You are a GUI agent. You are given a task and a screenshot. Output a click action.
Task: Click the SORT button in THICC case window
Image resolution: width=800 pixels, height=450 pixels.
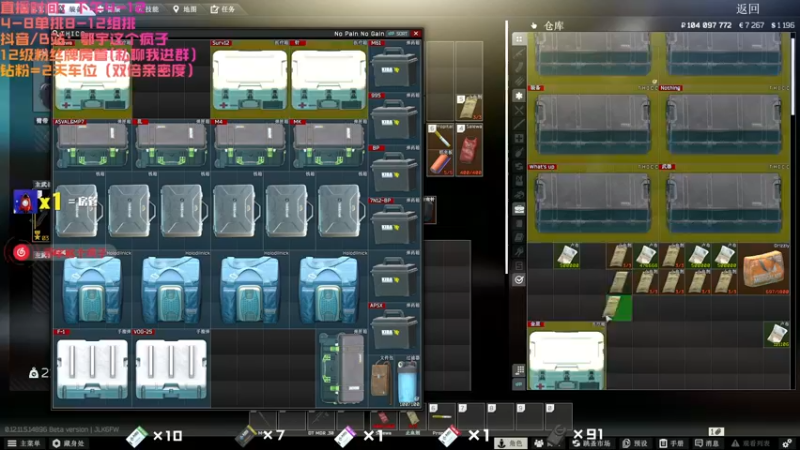398,34
